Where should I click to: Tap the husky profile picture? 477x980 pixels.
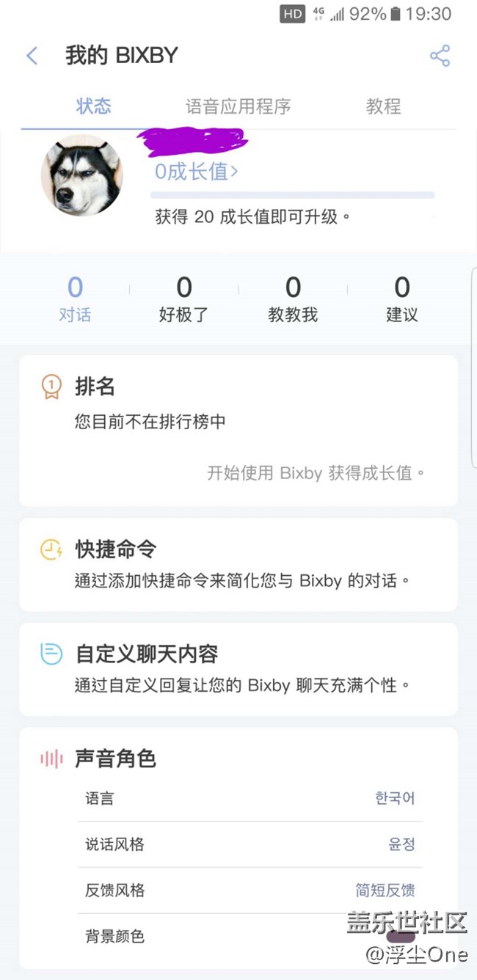pos(82,175)
